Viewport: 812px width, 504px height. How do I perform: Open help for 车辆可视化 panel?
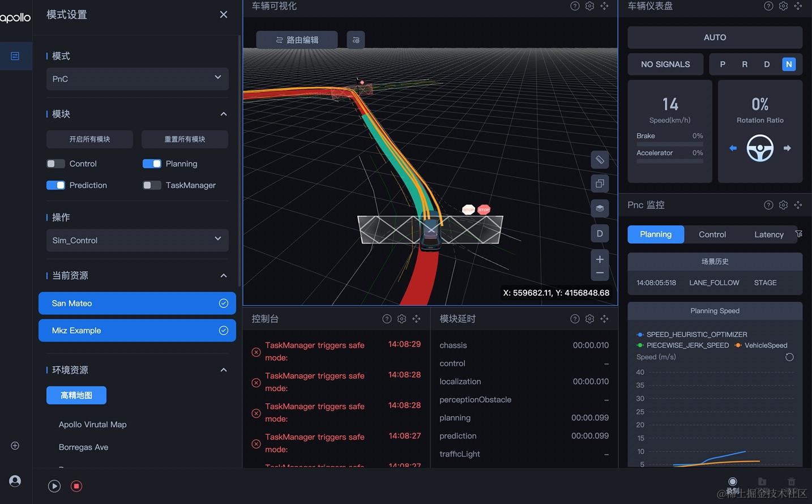coord(575,6)
